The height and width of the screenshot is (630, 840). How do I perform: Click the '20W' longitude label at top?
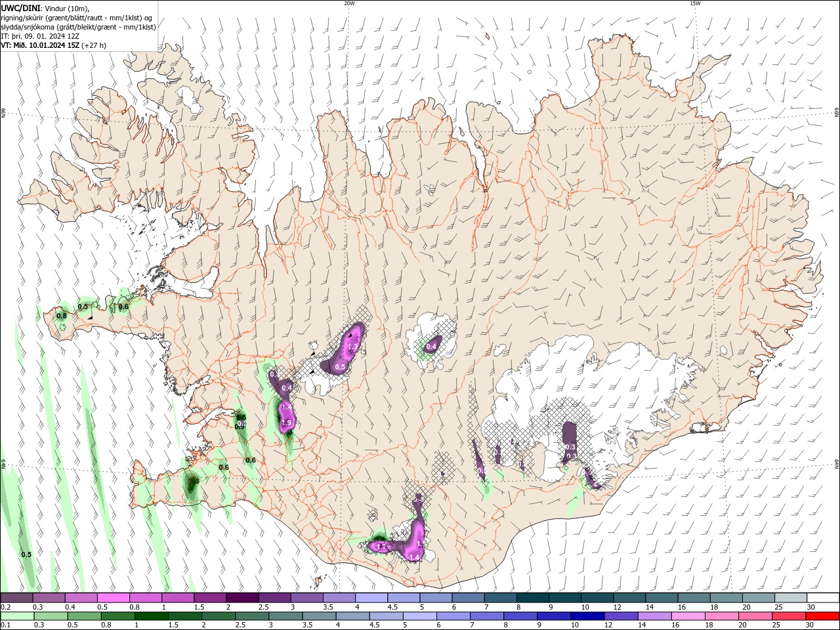pos(349,3)
